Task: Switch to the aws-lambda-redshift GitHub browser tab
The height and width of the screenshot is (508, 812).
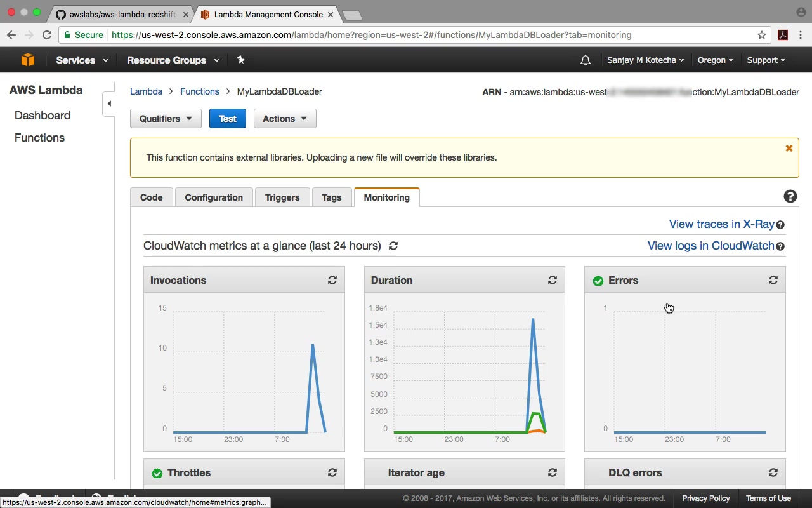Action: 122,14
